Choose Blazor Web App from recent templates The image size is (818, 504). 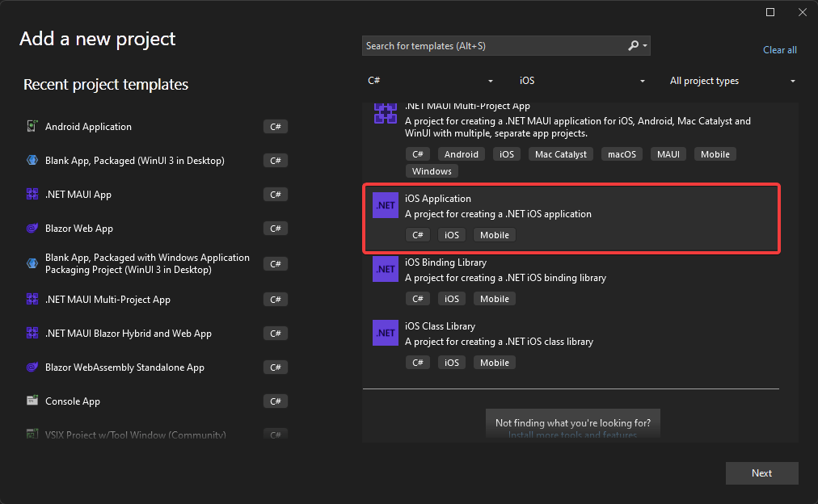157,229
